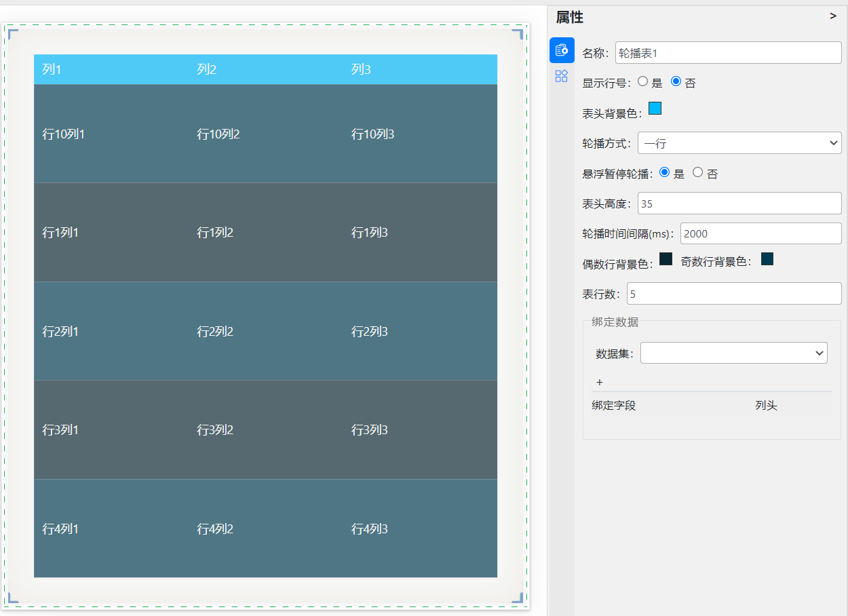848x616 pixels.
Task: Click the 属性 panel title
Action: [x=570, y=17]
